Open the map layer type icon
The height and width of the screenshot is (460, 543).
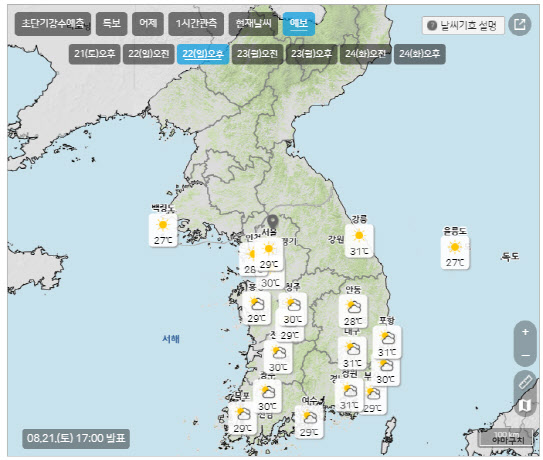(526, 405)
